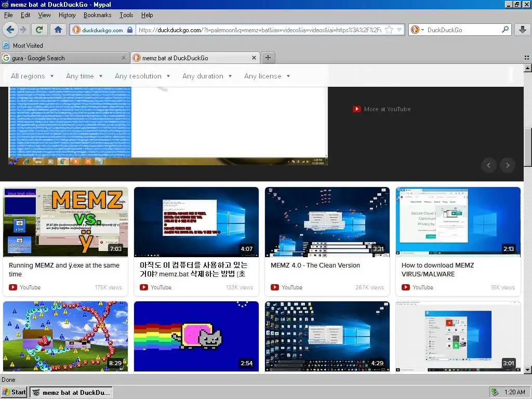Image resolution: width=532 pixels, height=399 pixels.
Task: Open the 4:07 Korean memz.bat video thumbnail
Action: click(196, 222)
